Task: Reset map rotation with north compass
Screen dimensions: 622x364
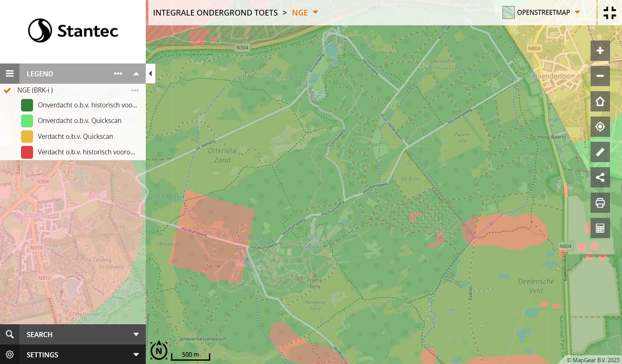Action: click(x=159, y=351)
